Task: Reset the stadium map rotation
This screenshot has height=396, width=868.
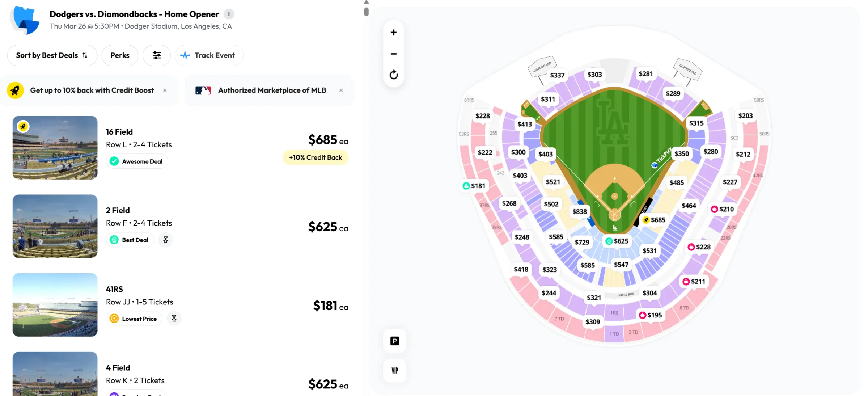Action: click(393, 75)
